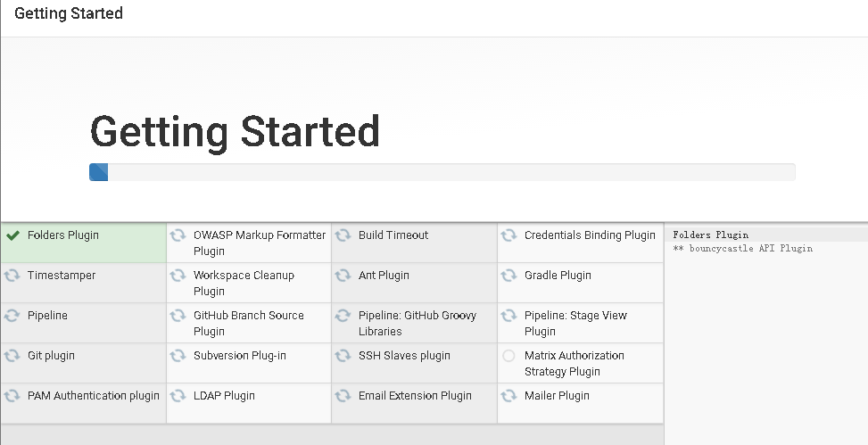Click the green checkmark beside Folders Plugin
The width and height of the screenshot is (868, 445).
[x=12, y=235]
